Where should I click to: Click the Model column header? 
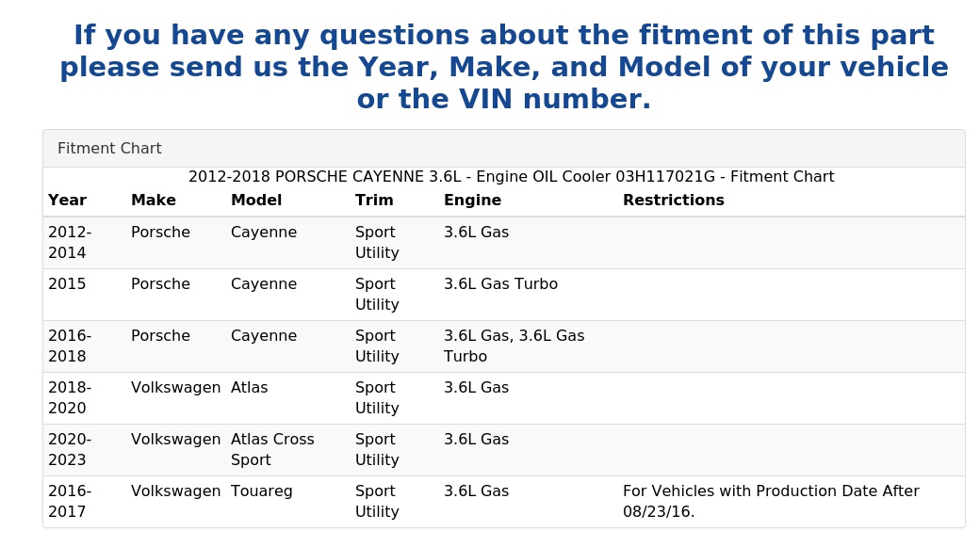click(256, 201)
